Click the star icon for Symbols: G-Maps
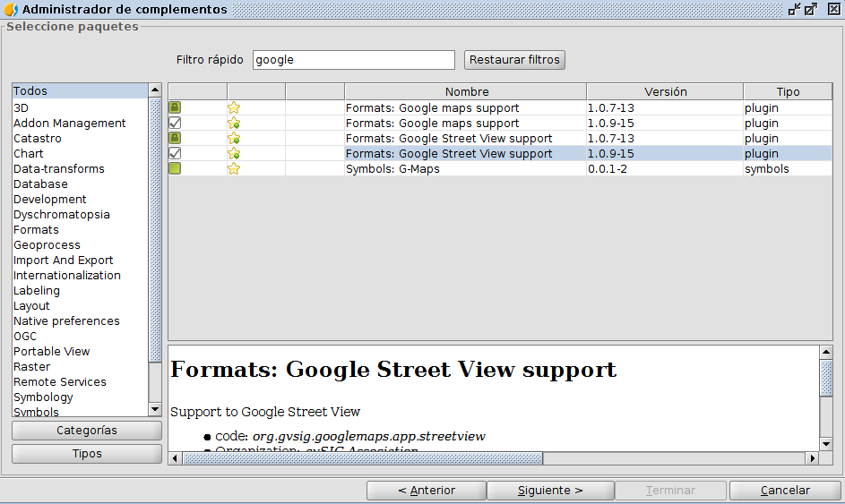The width and height of the screenshot is (845, 504). 234,169
